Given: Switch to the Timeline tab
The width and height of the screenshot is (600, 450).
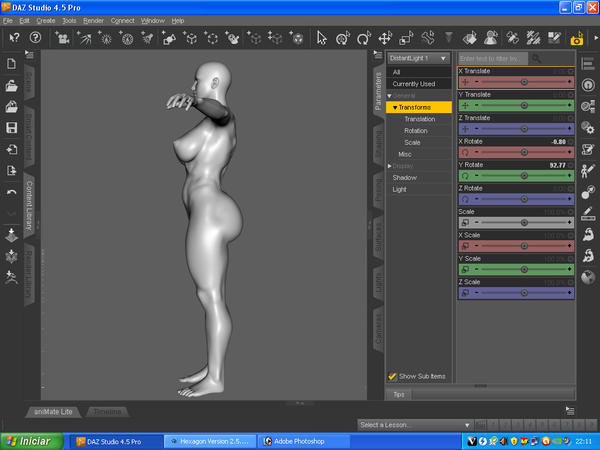Looking at the screenshot, I should tap(108, 411).
